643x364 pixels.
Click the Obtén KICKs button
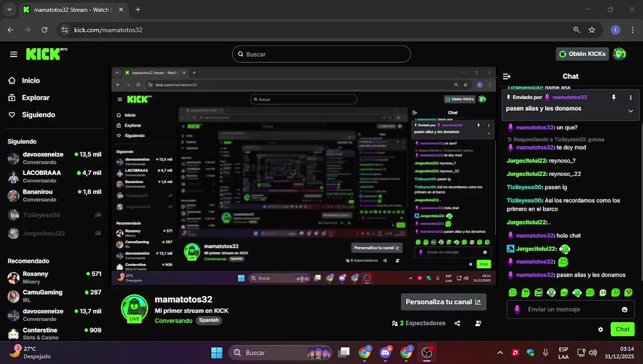(x=582, y=54)
